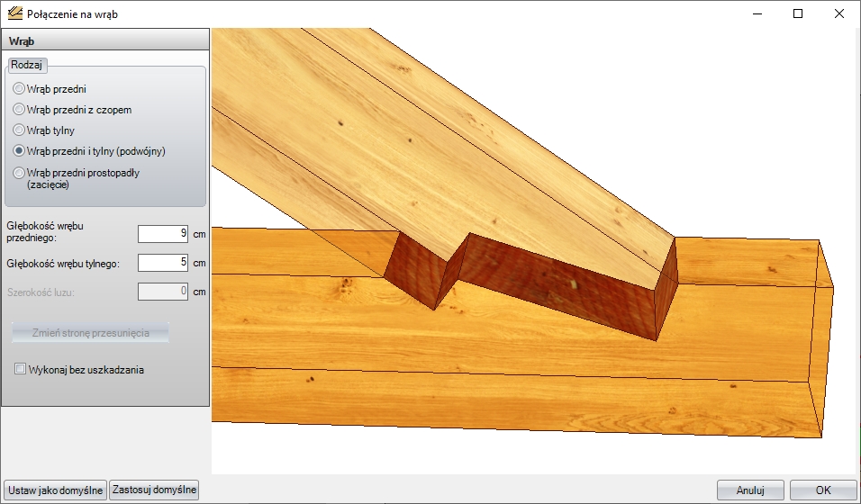Image resolution: width=861 pixels, height=504 pixels.
Task: Click Ustaw jako domyślne button
Action: 56,490
